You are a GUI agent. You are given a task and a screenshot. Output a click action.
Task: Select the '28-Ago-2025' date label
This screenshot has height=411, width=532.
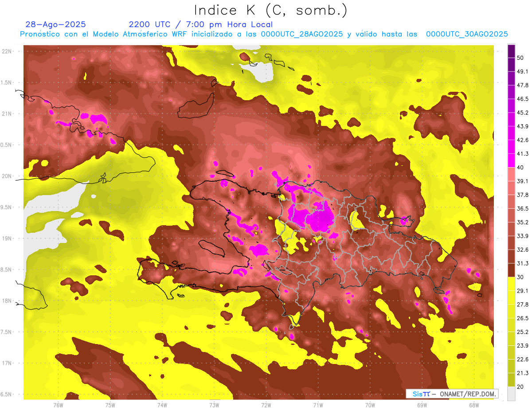[56, 24]
